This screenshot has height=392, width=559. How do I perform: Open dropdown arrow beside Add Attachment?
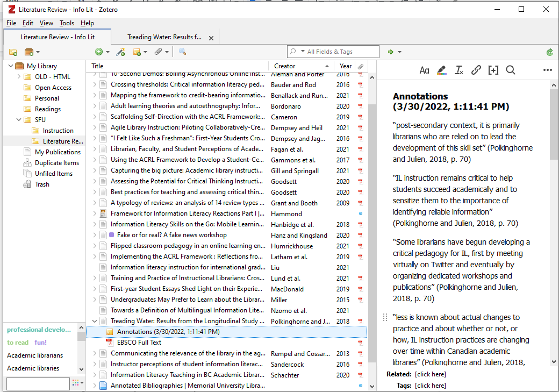click(x=167, y=52)
